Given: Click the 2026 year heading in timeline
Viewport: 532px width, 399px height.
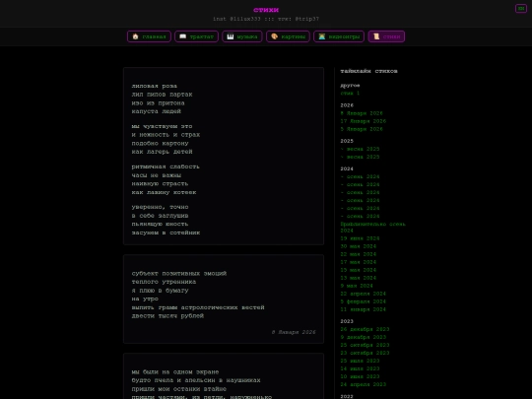Looking at the screenshot, I should pyautogui.click(x=347, y=105).
